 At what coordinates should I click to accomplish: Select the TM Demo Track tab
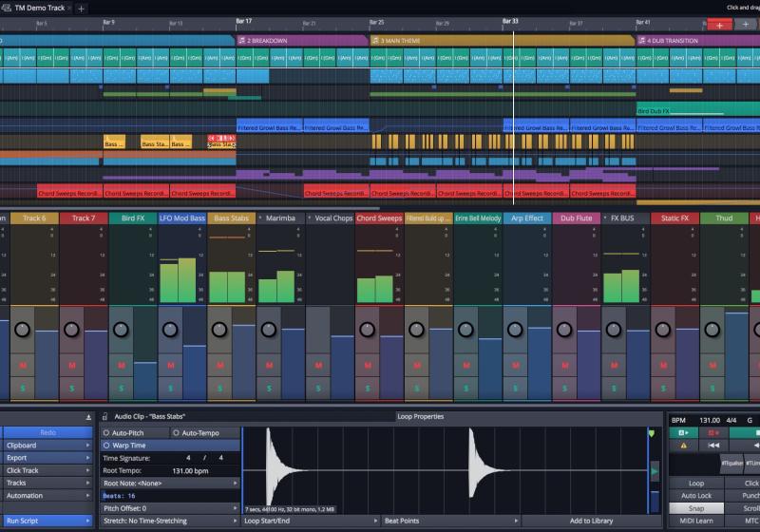pos(40,8)
